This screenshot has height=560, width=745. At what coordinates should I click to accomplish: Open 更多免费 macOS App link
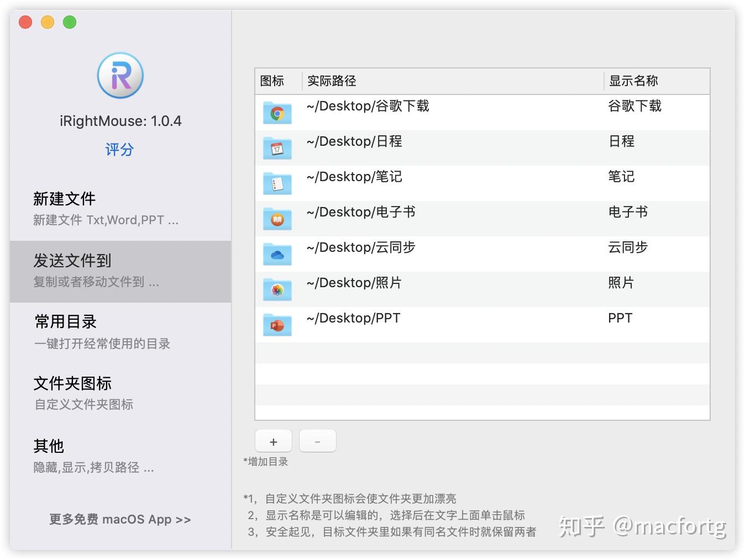pos(119,519)
